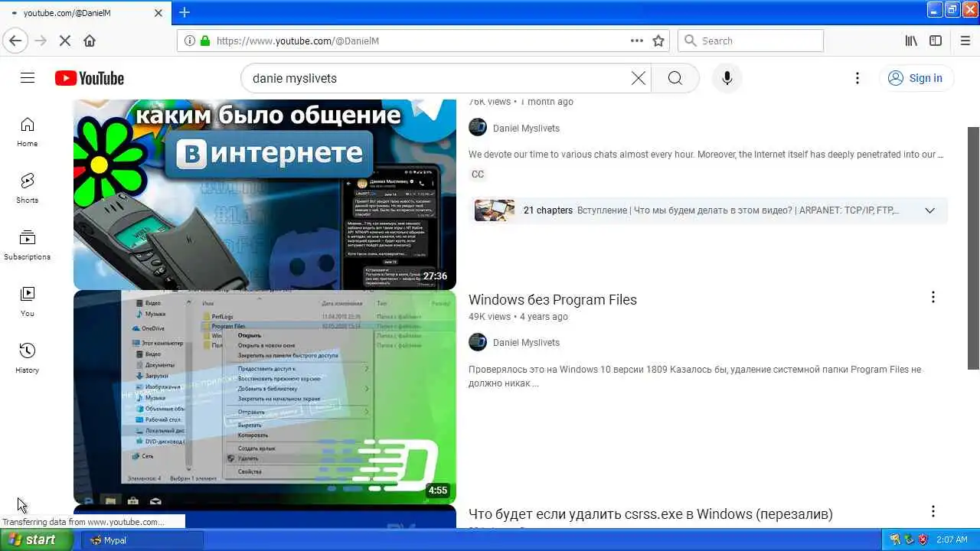Bookmark this page with the star icon

pos(658,41)
